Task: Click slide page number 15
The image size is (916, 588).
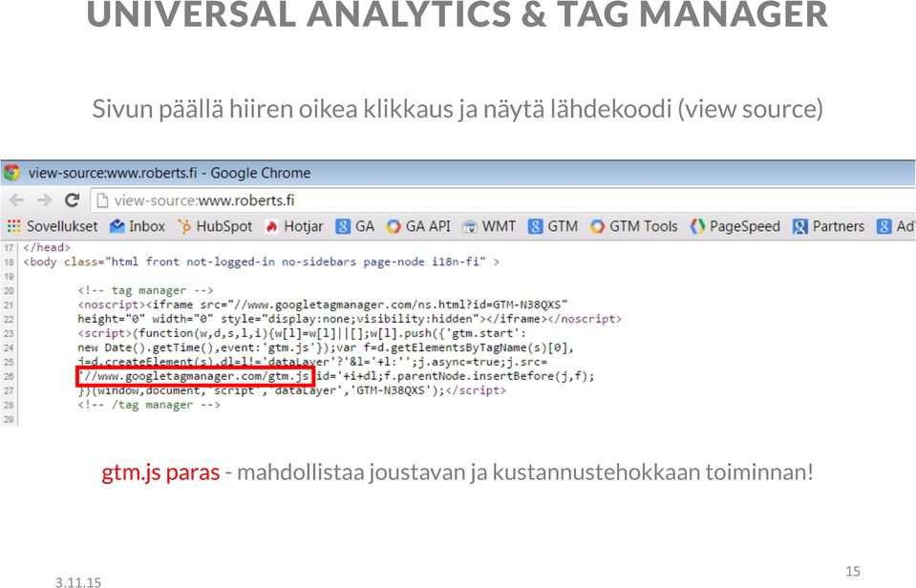Action: tap(853, 571)
